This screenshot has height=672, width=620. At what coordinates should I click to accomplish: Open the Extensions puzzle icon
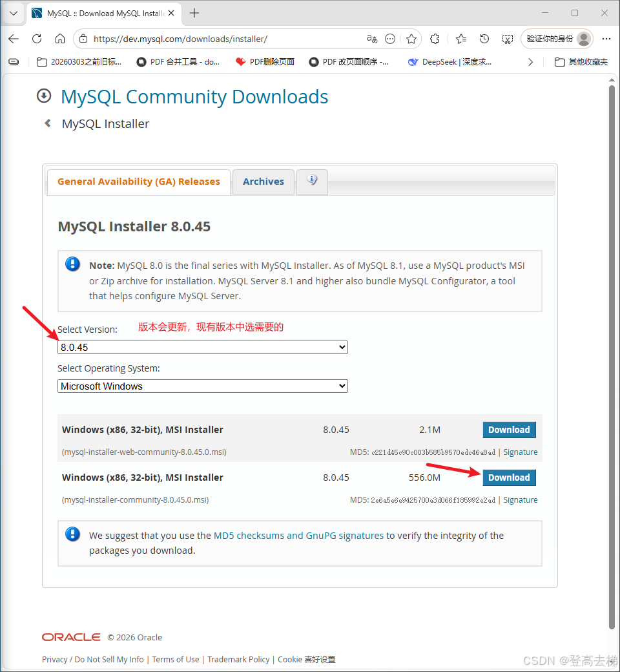(x=435, y=39)
